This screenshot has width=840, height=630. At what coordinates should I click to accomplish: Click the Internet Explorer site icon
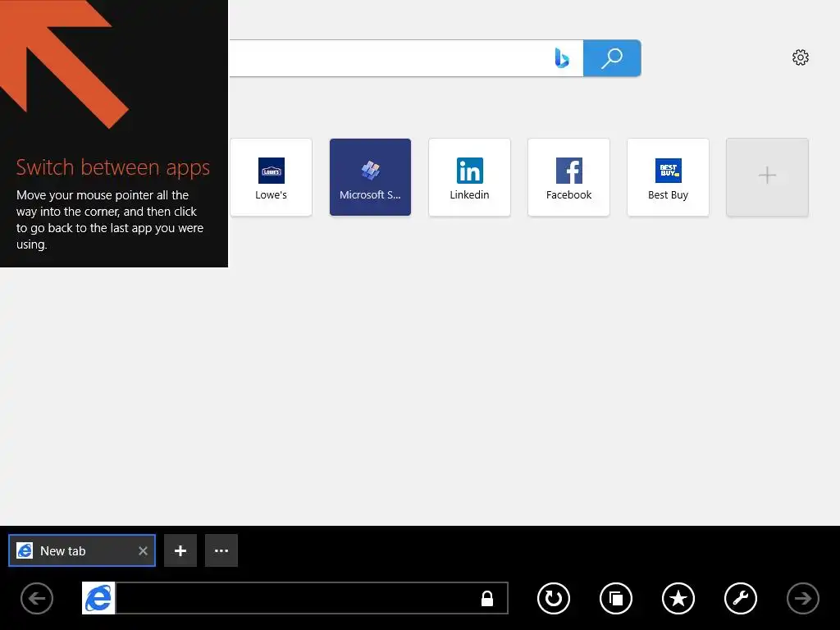(98, 598)
